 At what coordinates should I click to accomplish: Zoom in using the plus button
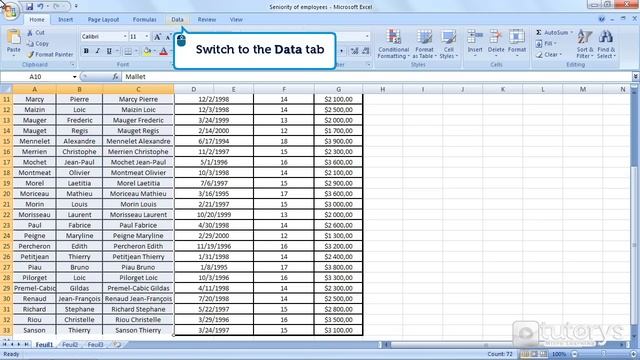[x=633, y=354]
